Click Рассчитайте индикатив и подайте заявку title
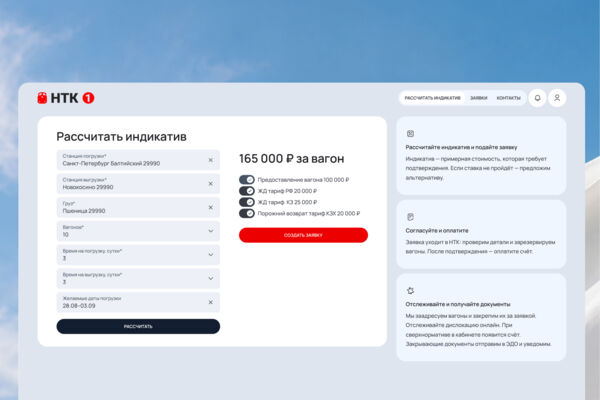This screenshot has height=400, width=600. coord(461,147)
